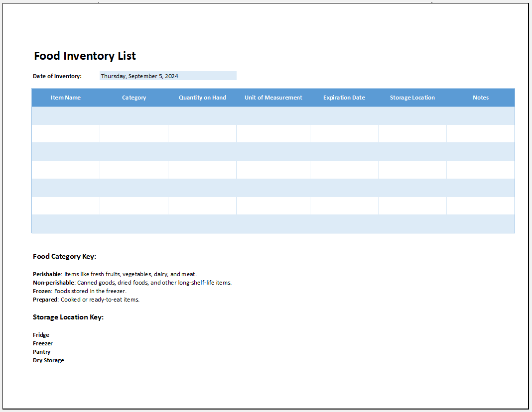Select the Storage Location column header
This screenshot has height=412, width=532.
click(412, 98)
